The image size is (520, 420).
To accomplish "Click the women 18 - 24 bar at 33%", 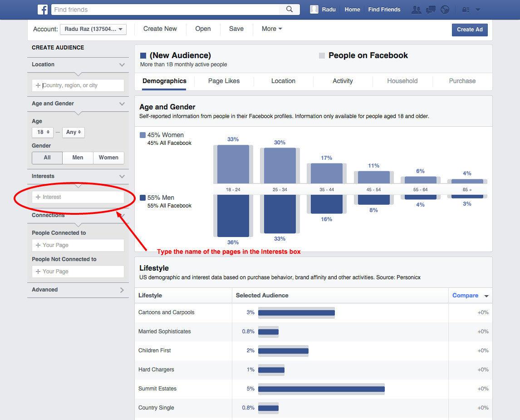I will [x=233, y=164].
